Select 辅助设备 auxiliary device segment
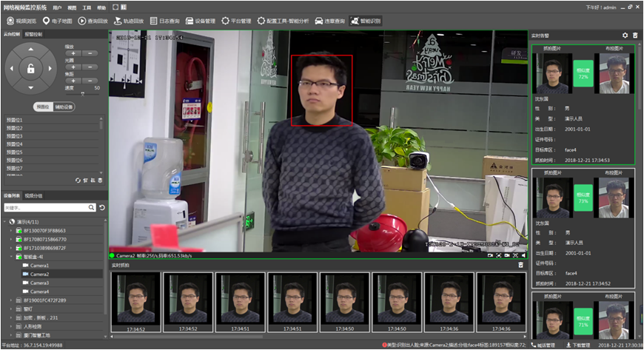644x350 pixels. 64,107
